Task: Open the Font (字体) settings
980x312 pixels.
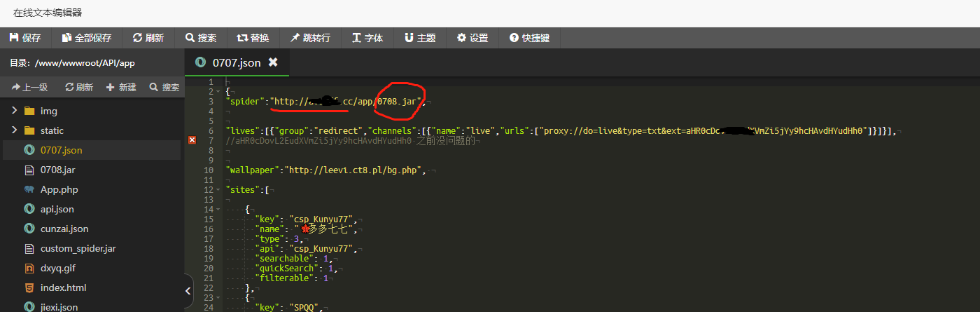Action: point(367,38)
